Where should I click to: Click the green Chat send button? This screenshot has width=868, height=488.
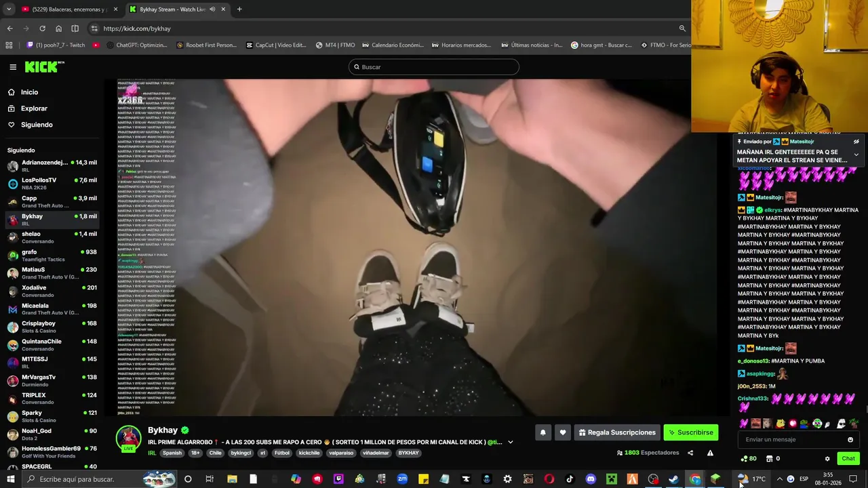click(x=848, y=459)
